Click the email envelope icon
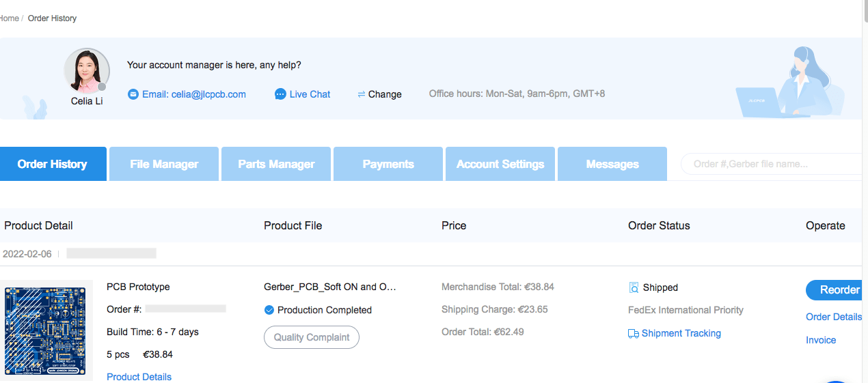Viewport: 868px width, 383px height. 133,94
